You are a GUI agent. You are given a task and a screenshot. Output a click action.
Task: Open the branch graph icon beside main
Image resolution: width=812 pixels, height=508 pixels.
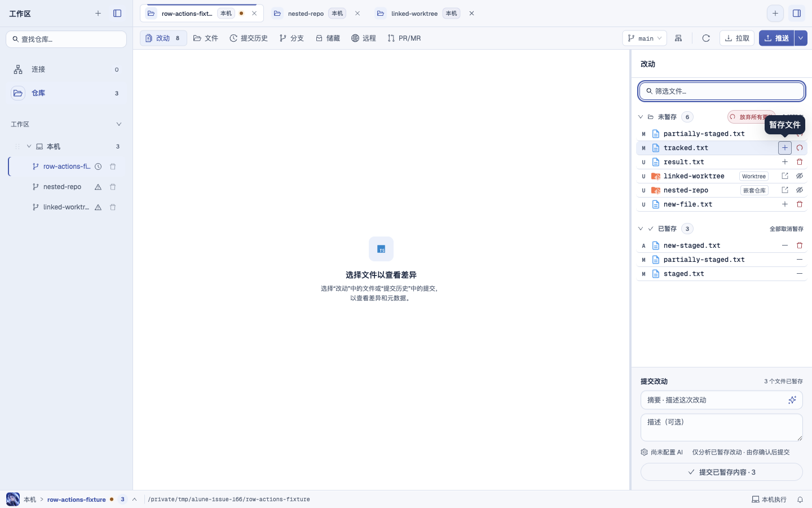pyautogui.click(x=678, y=38)
